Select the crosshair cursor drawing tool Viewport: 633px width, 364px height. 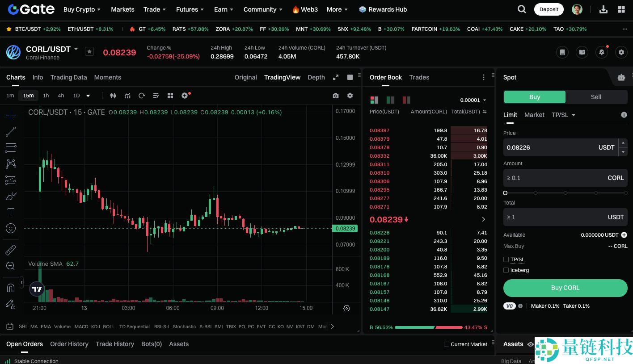[11, 116]
